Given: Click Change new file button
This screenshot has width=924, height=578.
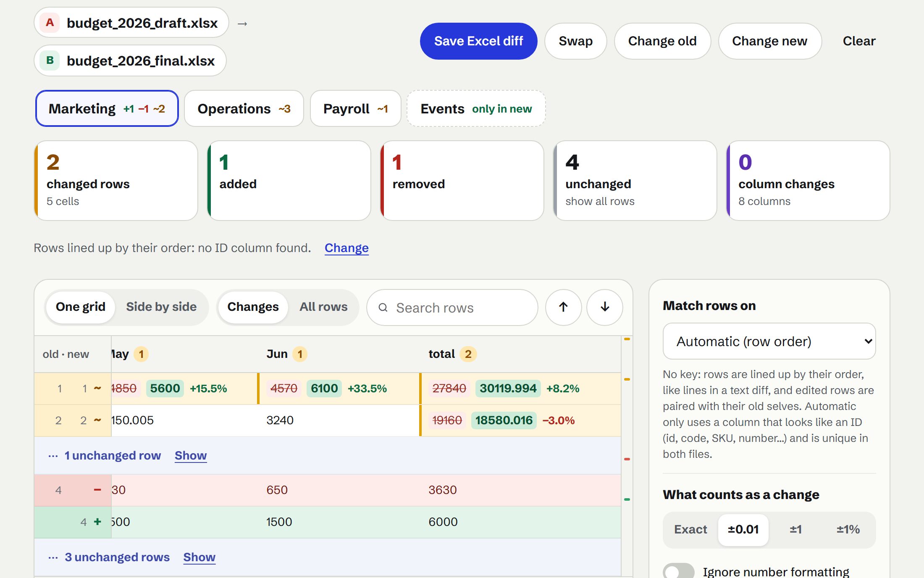Looking at the screenshot, I should pyautogui.click(x=769, y=41).
